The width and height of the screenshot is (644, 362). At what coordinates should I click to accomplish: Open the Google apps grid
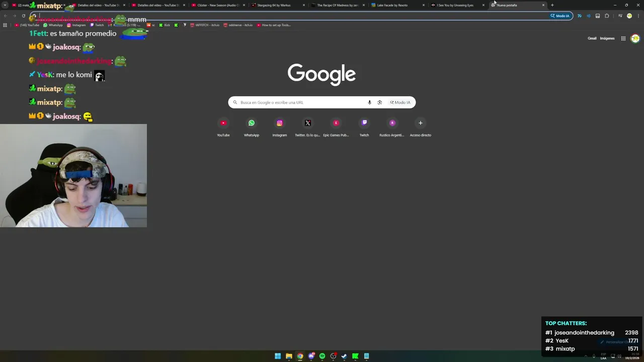pyautogui.click(x=623, y=38)
